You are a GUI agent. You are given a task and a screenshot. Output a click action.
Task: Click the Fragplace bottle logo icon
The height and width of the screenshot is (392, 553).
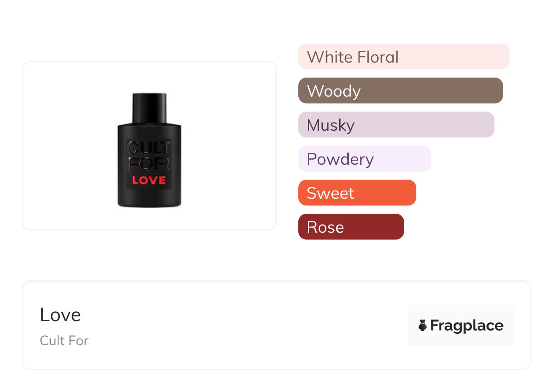423,325
